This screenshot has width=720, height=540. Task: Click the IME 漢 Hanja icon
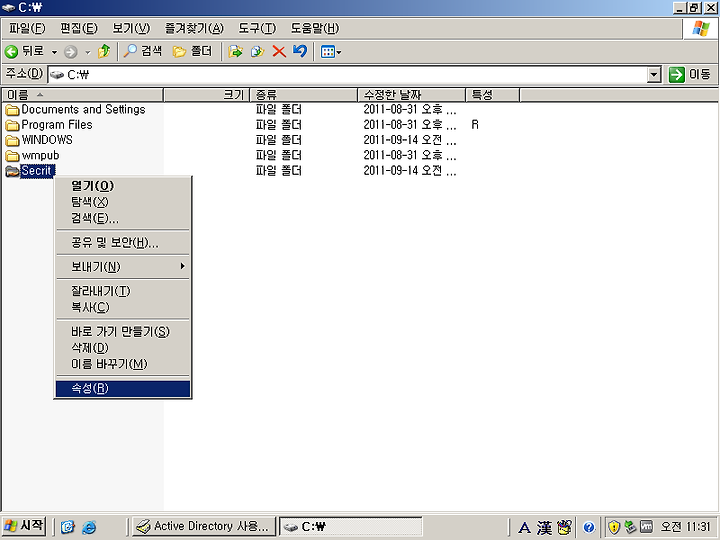coord(544,527)
